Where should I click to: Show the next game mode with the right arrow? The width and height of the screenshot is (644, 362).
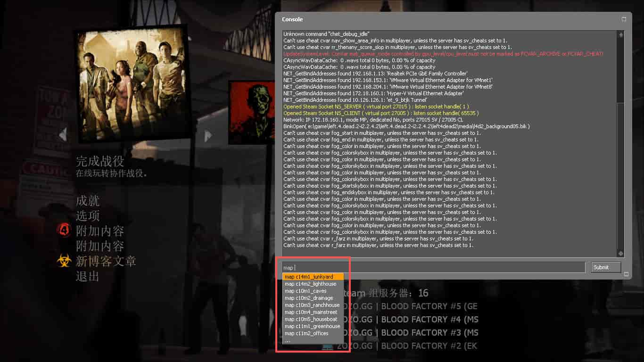point(208,135)
